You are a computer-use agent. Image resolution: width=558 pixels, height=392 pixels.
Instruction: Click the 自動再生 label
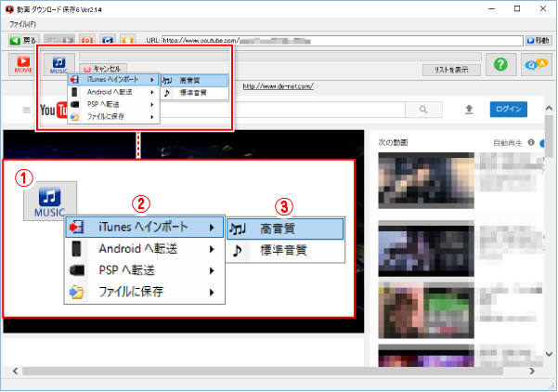click(508, 143)
